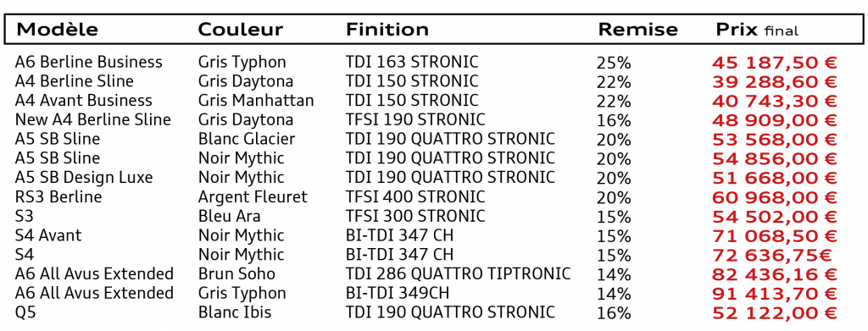The width and height of the screenshot is (868, 331).
Task: Click the Couleur column header
Action: [x=240, y=30]
